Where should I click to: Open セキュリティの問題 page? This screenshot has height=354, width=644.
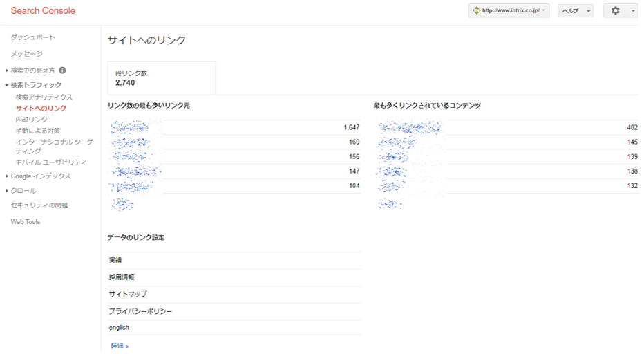point(39,205)
